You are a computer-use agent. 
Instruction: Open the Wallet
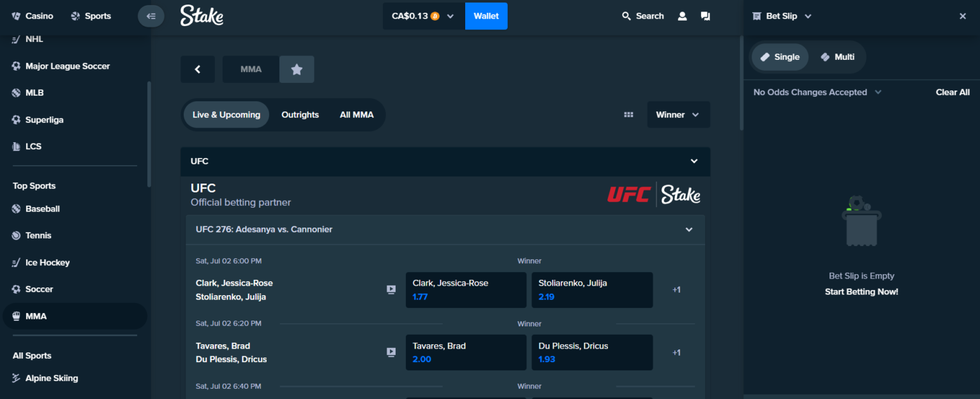(486, 15)
